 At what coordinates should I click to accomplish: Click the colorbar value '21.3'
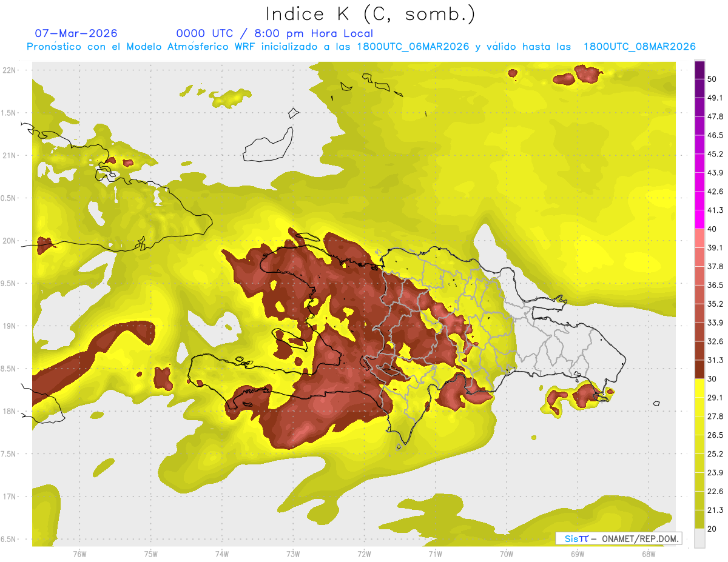(715, 510)
